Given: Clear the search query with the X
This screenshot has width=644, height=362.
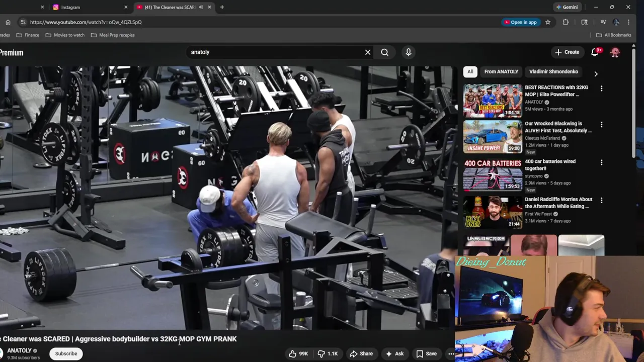Looking at the screenshot, I should point(368,52).
